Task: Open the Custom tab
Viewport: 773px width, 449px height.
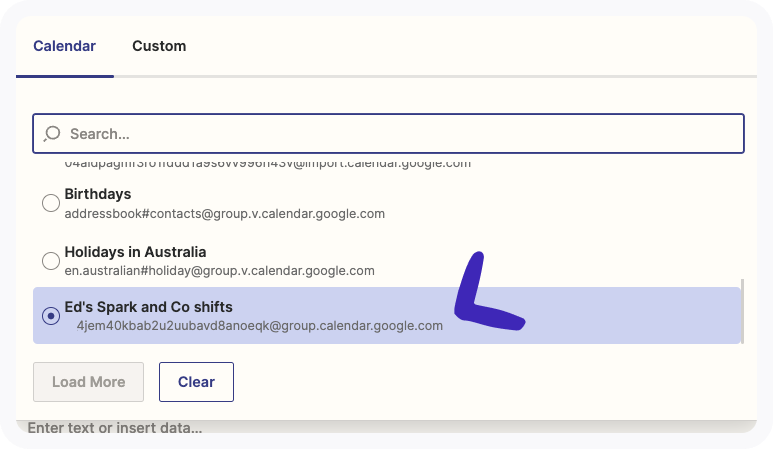Action: (x=159, y=46)
